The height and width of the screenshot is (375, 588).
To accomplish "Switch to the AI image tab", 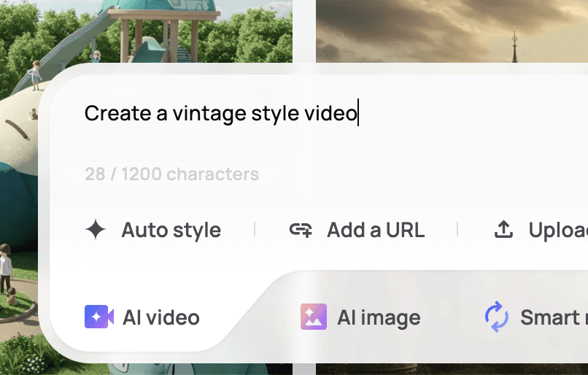I will pos(360,317).
